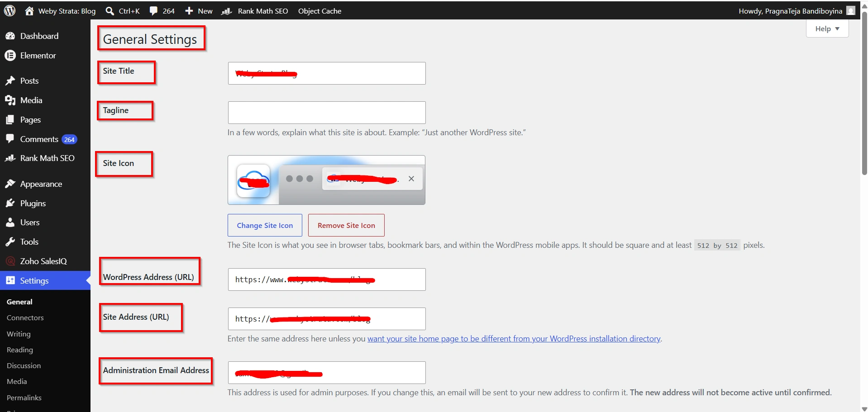The height and width of the screenshot is (412, 868).
Task: Click the Site Address URL field
Action: pos(327,319)
